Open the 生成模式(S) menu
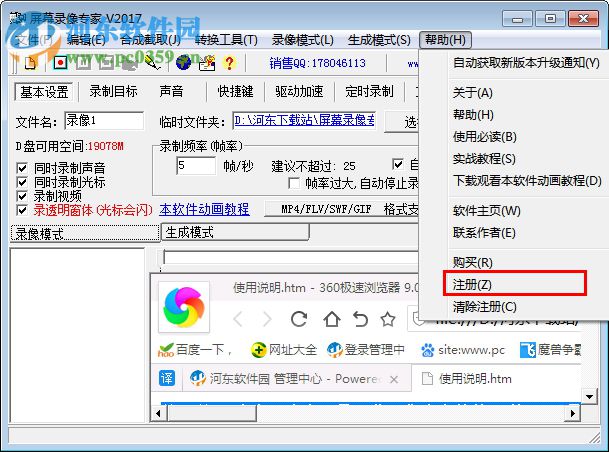The image size is (609, 452). [x=379, y=40]
